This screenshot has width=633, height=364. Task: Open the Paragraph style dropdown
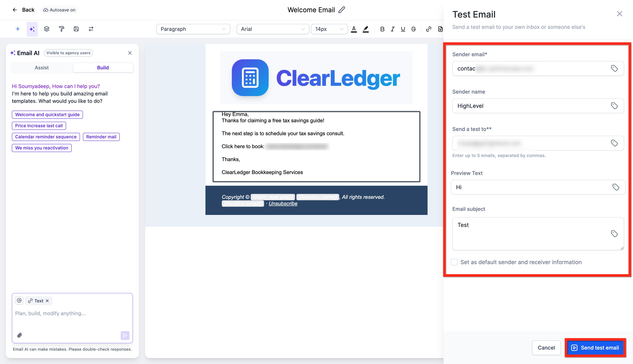click(x=193, y=29)
